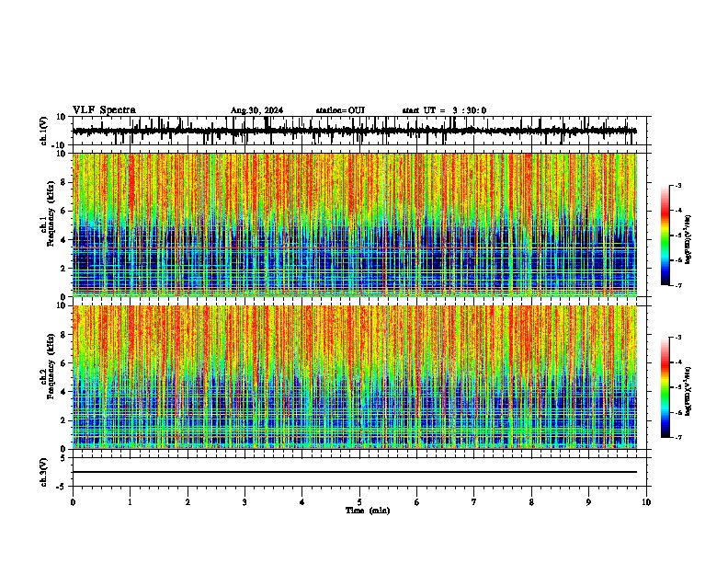Screen dimensions: 728x563
Task: Click the "4" kHz tick of ch.1 spectrogram
Action: [63, 240]
